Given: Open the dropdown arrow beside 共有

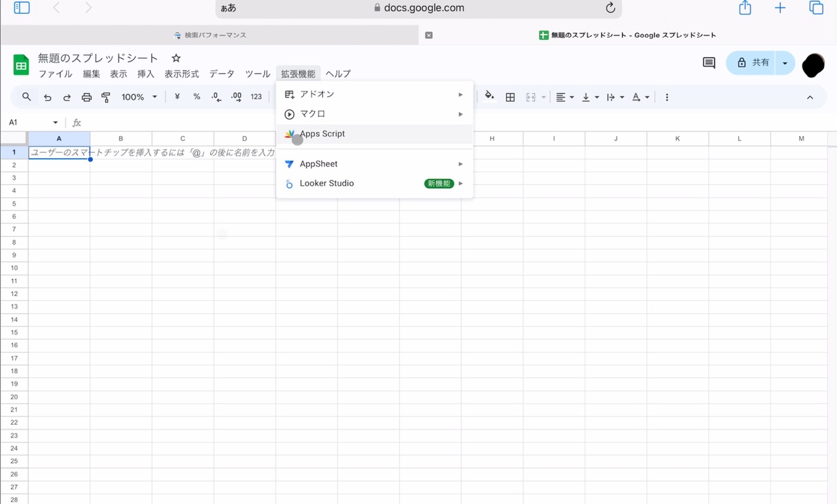Looking at the screenshot, I should [785, 63].
